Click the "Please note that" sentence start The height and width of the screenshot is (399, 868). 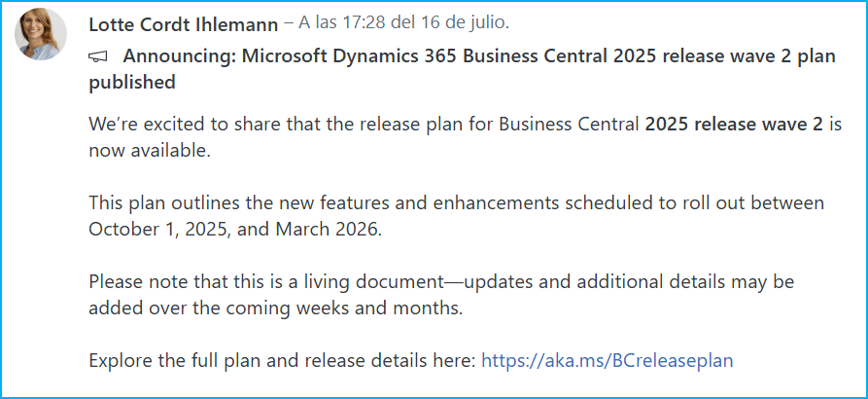pos(146,282)
